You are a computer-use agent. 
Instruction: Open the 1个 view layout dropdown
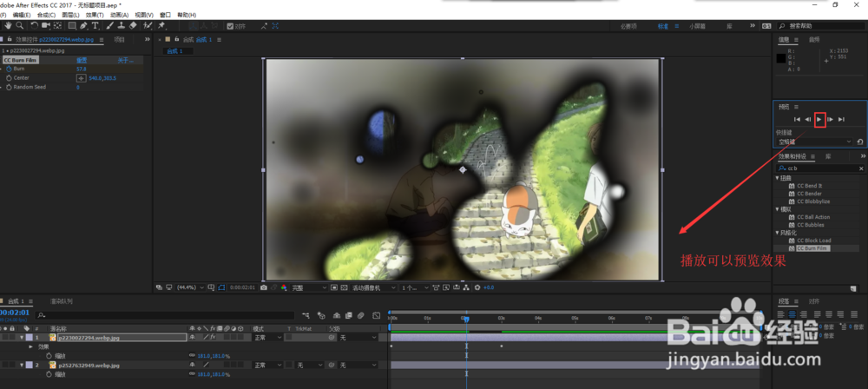click(x=415, y=287)
